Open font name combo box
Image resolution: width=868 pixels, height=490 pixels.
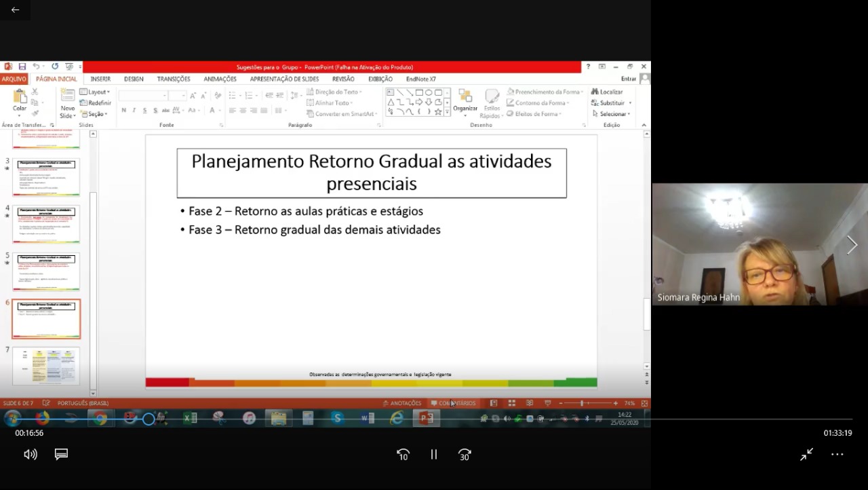click(x=142, y=96)
